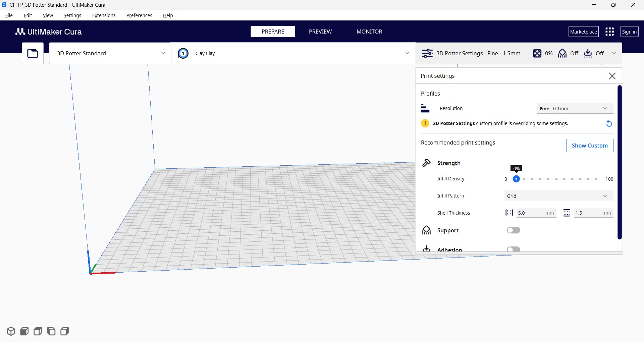The height and width of the screenshot is (342, 644).
Task: Click the top/bottom thickness icon
Action: tap(567, 213)
